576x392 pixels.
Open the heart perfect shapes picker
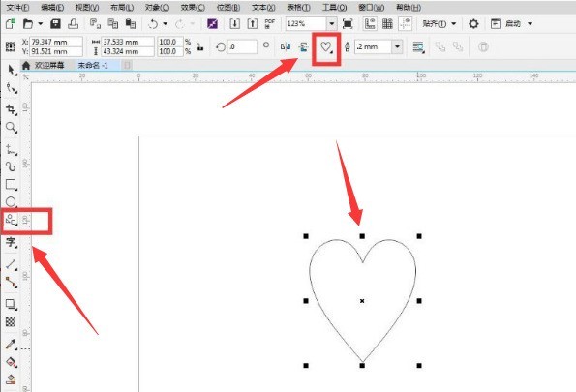coord(326,47)
